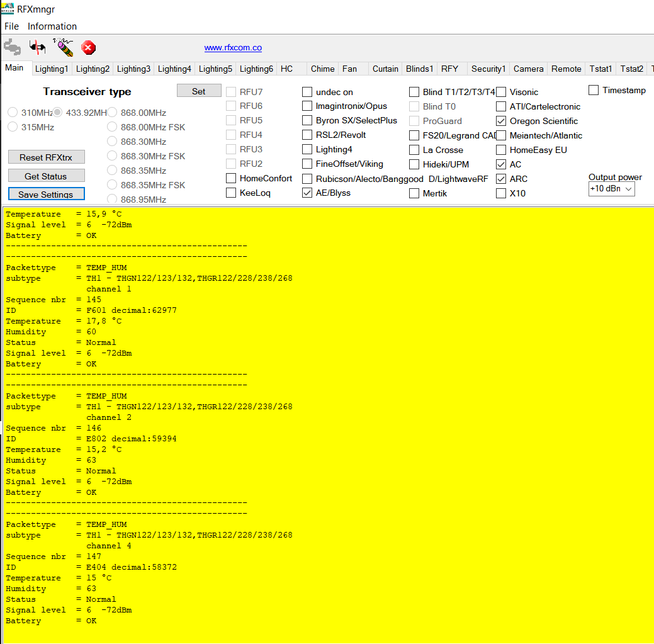Image resolution: width=654 pixels, height=644 pixels.
Task: Click the Get Status button
Action: (x=46, y=176)
